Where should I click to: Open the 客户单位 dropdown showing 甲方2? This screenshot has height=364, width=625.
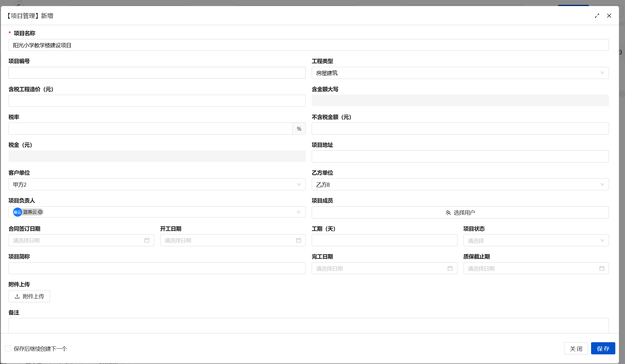pos(157,185)
